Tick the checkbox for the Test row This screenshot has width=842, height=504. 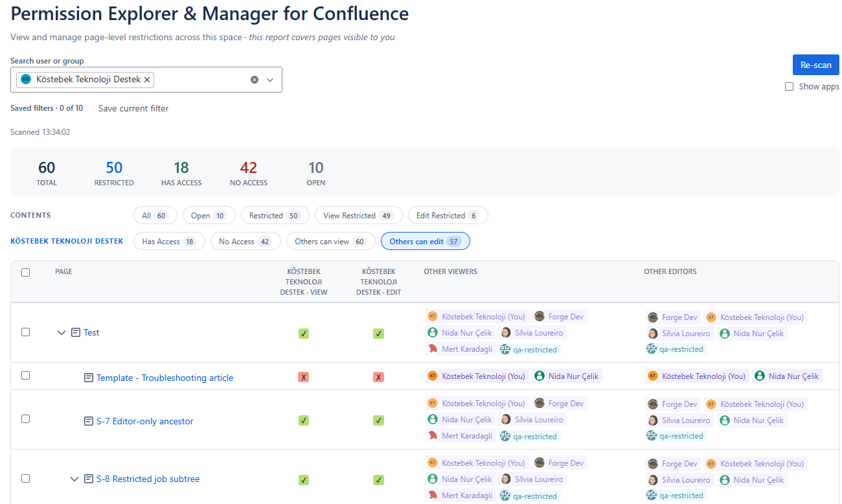(x=25, y=332)
